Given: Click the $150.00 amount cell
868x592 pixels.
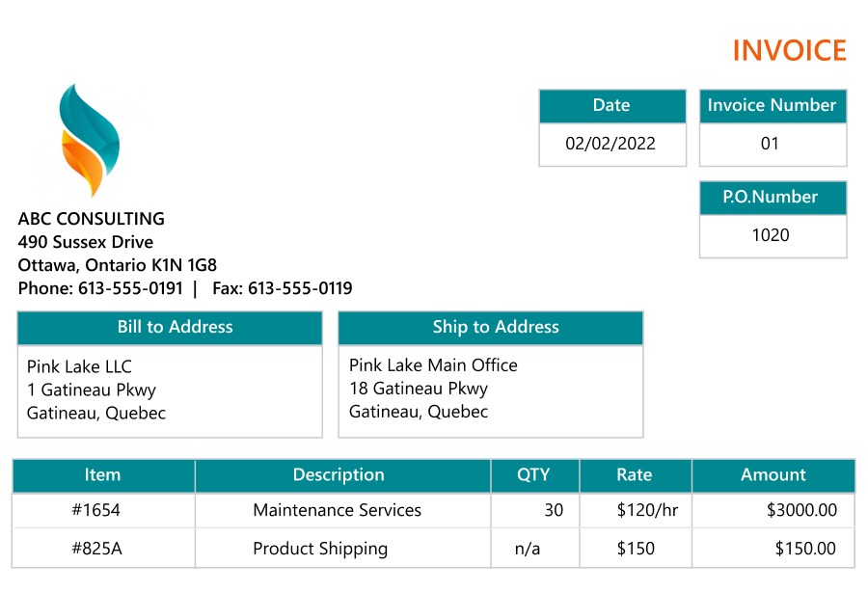Looking at the screenshot, I should click(x=805, y=549).
